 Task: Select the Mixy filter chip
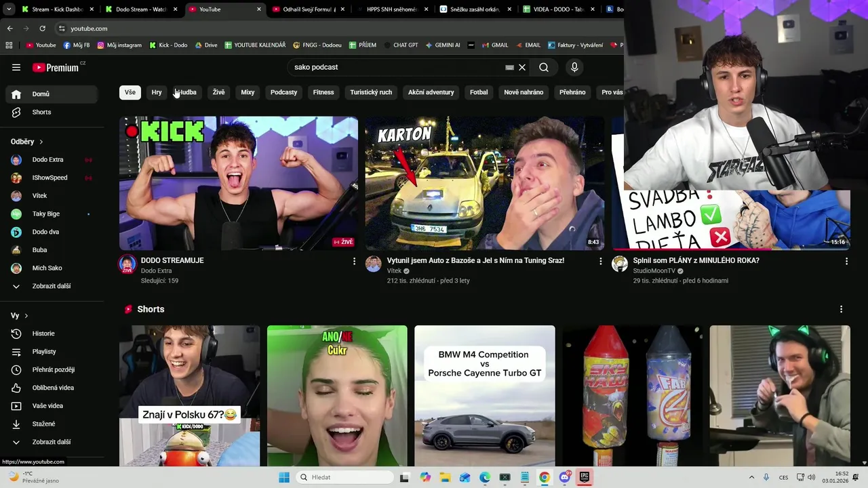(x=248, y=92)
